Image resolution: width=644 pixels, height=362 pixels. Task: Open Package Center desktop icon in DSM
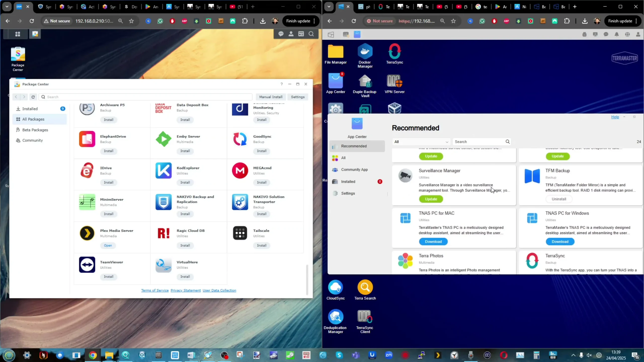pyautogui.click(x=18, y=59)
